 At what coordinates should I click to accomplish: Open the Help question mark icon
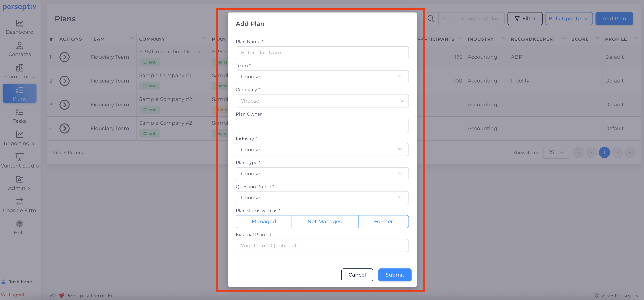[x=19, y=224]
